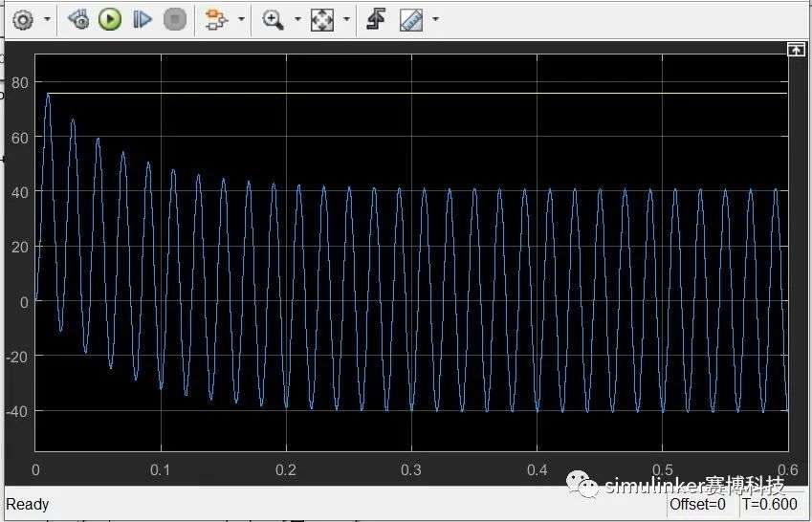Click the T=0.600 status bar entry

tap(770, 504)
